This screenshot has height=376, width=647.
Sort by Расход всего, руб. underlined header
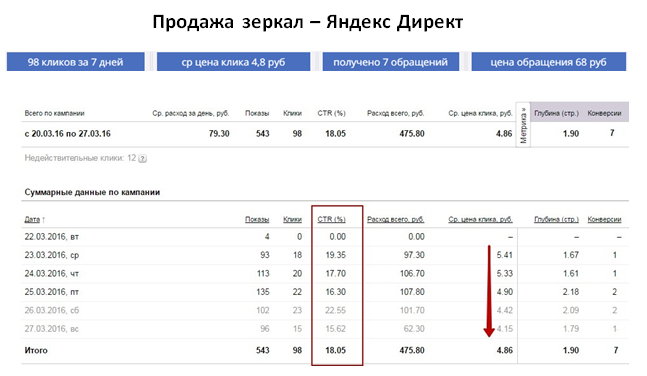coord(396,220)
